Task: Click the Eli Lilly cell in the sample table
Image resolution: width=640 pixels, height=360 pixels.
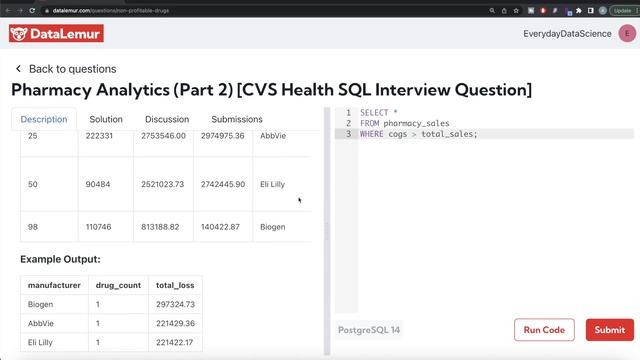Action: coord(272,184)
